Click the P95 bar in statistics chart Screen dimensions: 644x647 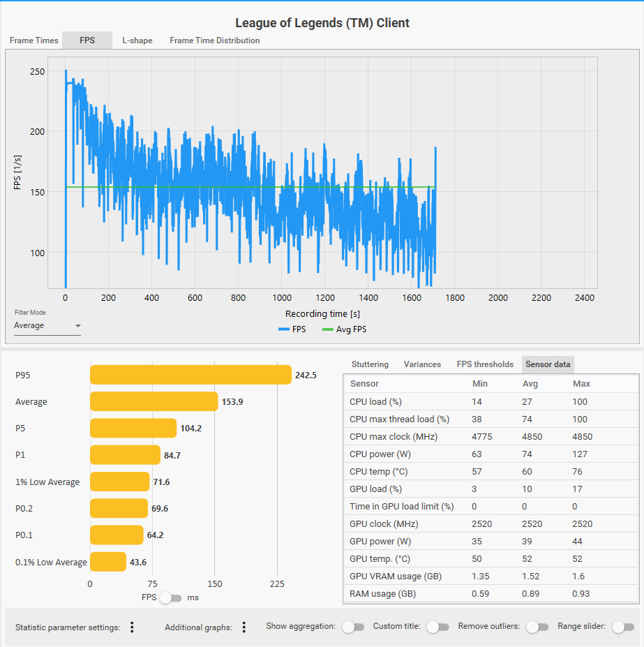(x=190, y=375)
